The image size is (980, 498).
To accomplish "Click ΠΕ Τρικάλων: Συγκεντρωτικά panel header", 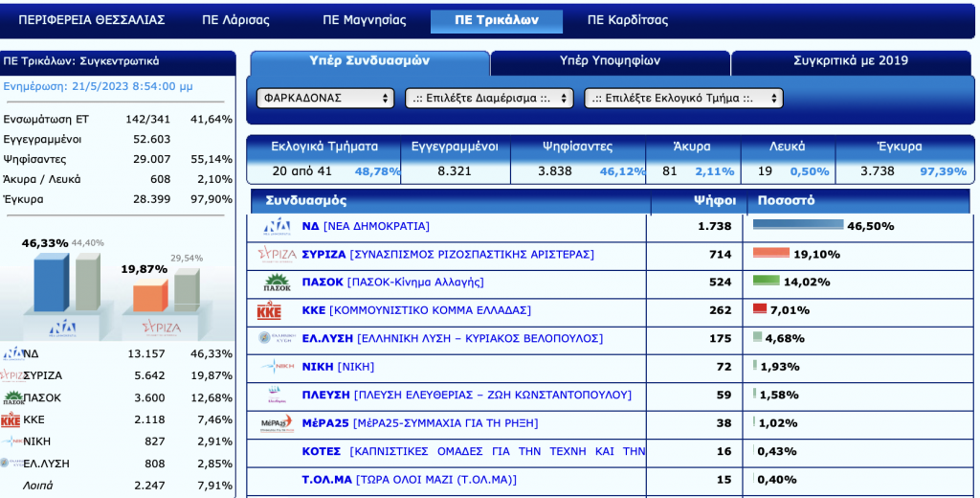I will pyautogui.click(x=118, y=61).
